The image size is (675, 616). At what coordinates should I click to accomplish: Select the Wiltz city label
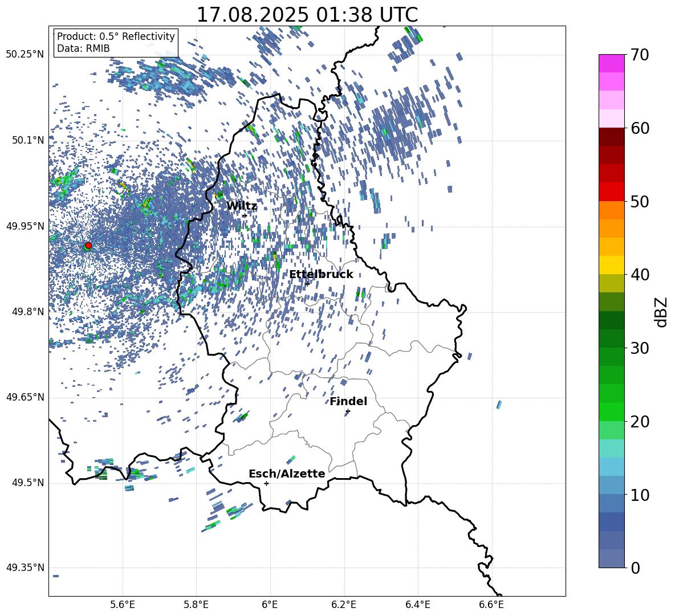tap(242, 206)
